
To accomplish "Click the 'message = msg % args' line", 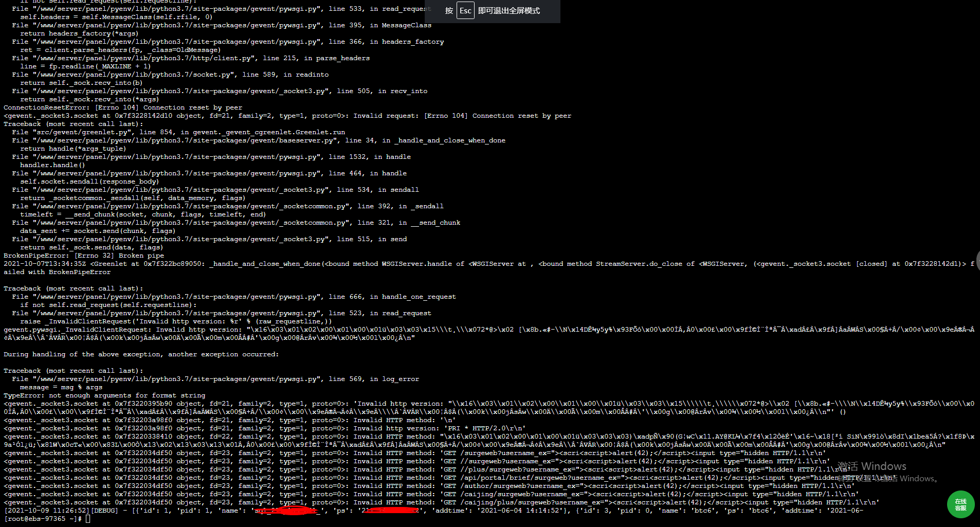I will point(61,387).
